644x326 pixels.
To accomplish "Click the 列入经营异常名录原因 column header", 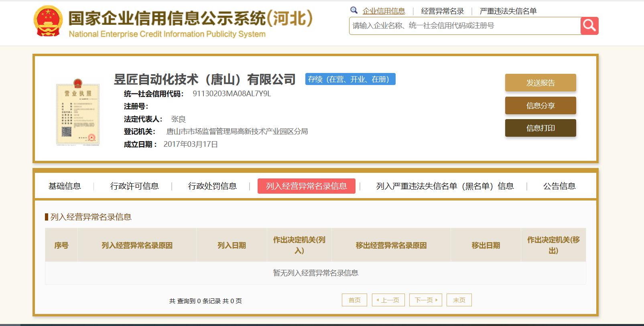I will pos(137,245).
